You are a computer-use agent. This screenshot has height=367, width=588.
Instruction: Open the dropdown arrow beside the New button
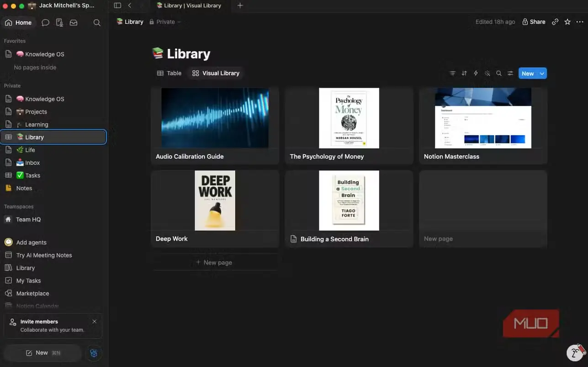[542, 73]
